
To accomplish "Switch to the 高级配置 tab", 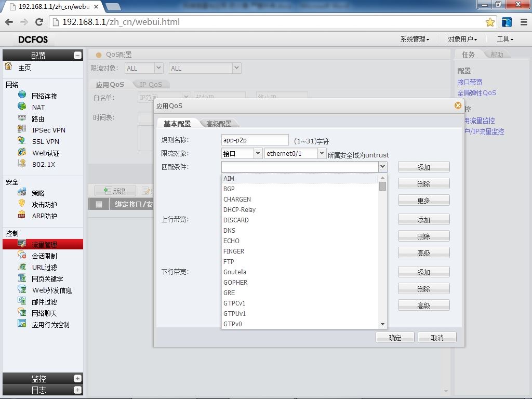I will coord(219,124).
